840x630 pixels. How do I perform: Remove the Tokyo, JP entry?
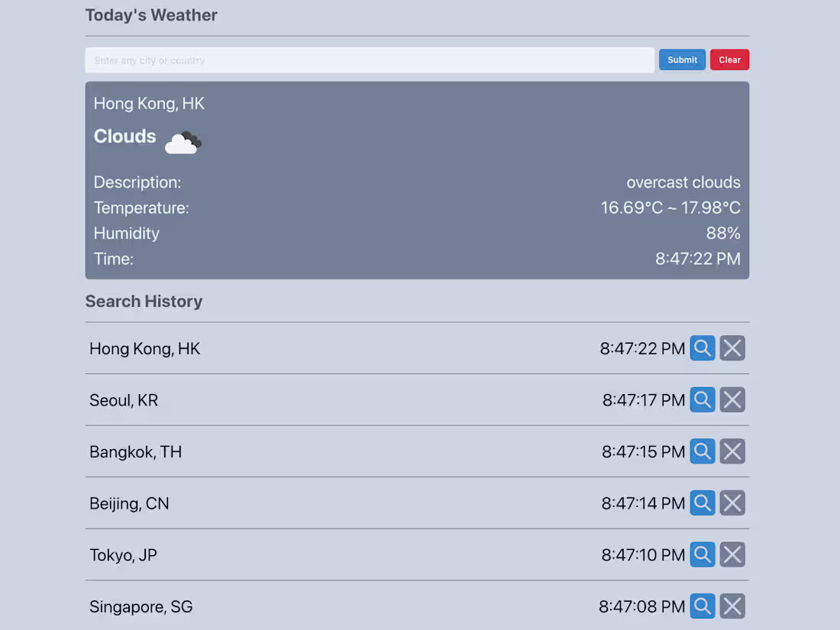pyautogui.click(x=732, y=554)
